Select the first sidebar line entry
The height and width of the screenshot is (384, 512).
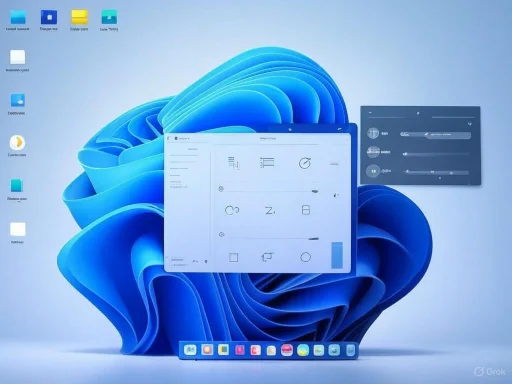tap(184, 155)
